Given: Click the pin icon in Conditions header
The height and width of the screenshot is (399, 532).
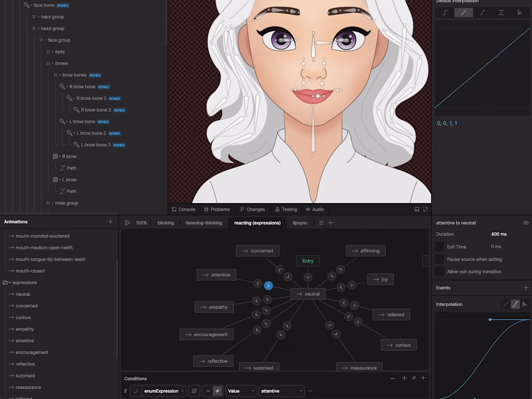Looking at the screenshot, I should point(414,378).
